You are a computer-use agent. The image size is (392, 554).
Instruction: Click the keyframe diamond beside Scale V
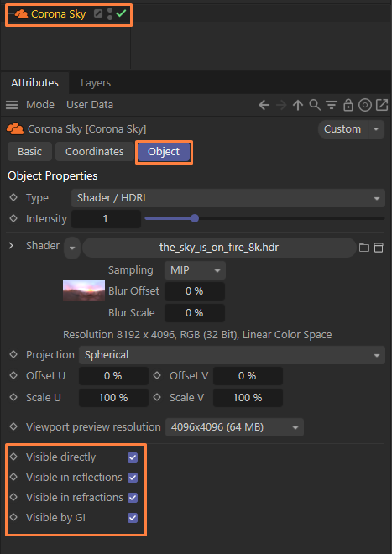click(x=157, y=397)
